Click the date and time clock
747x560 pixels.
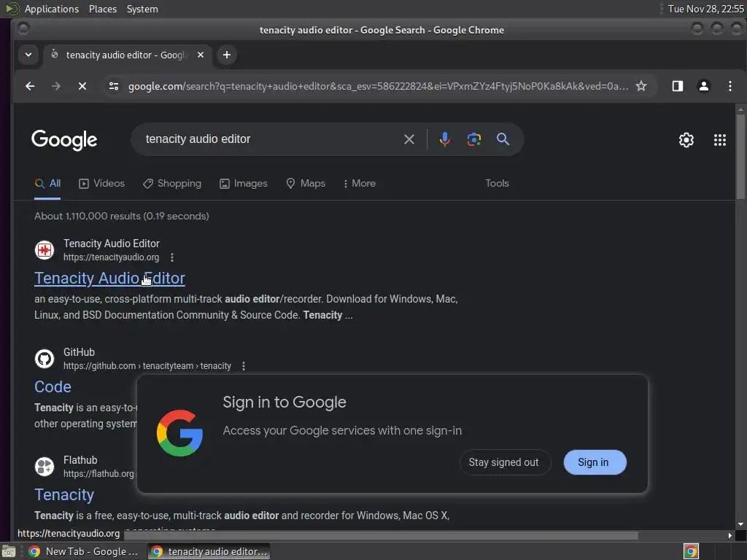pyautogui.click(x=705, y=9)
